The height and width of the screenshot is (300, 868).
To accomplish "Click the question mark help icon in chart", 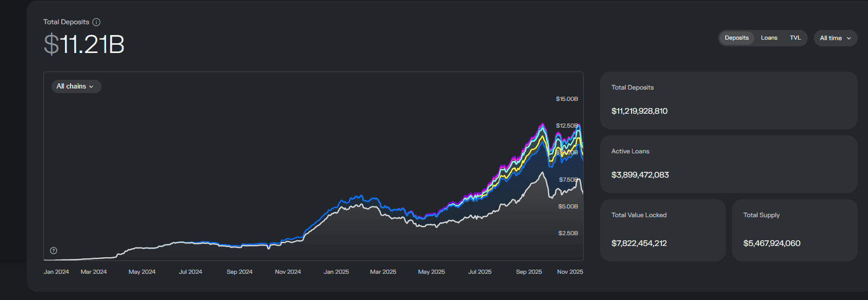I will click(x=54, y=251).
